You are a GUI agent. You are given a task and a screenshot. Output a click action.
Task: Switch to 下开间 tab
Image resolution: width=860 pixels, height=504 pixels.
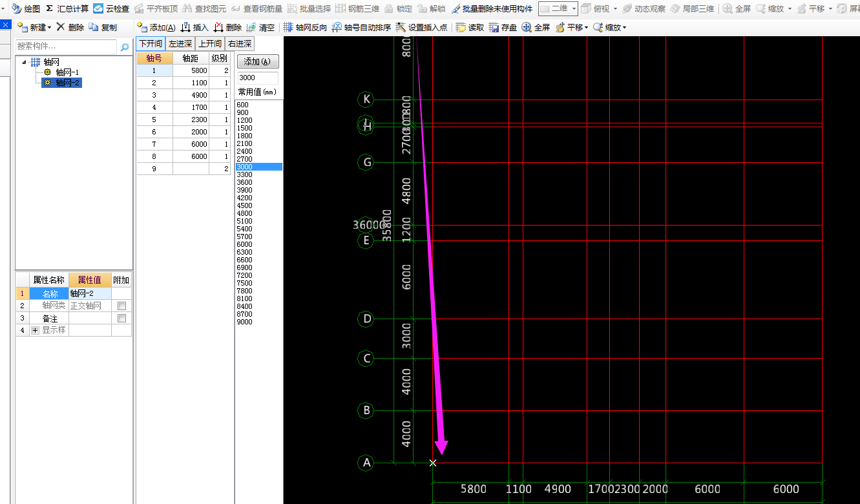click(151, 43)
